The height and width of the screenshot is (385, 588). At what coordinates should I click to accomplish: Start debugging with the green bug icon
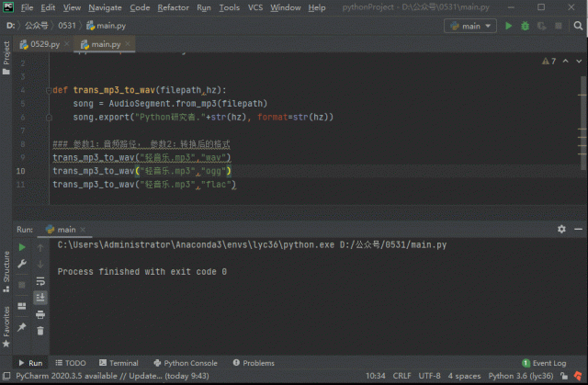(523, 26)
